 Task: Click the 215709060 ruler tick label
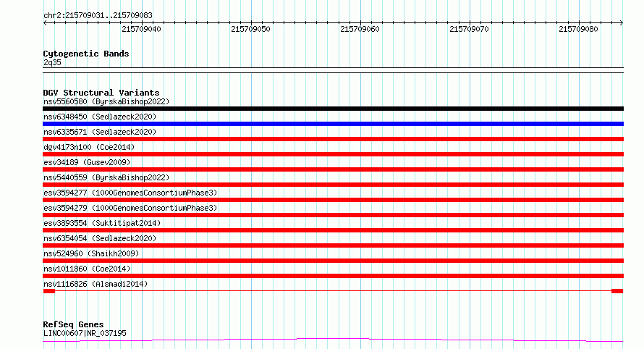[360, 29]
